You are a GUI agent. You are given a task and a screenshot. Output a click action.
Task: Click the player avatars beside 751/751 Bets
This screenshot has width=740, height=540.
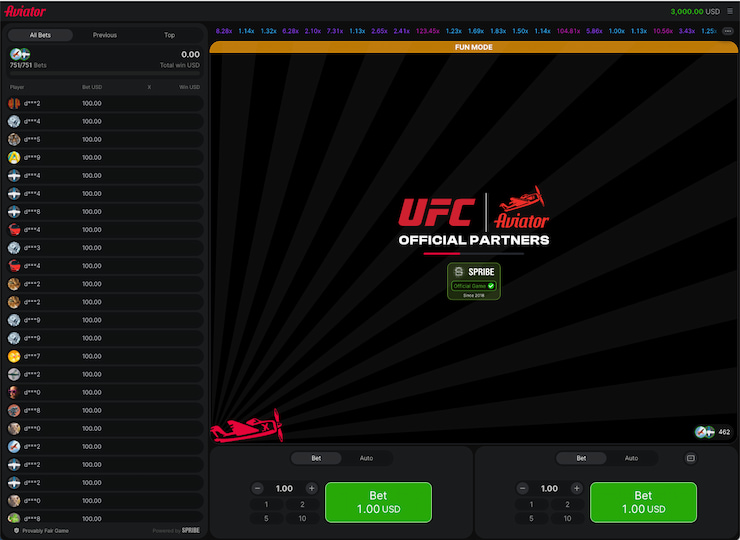click(20, 54)
